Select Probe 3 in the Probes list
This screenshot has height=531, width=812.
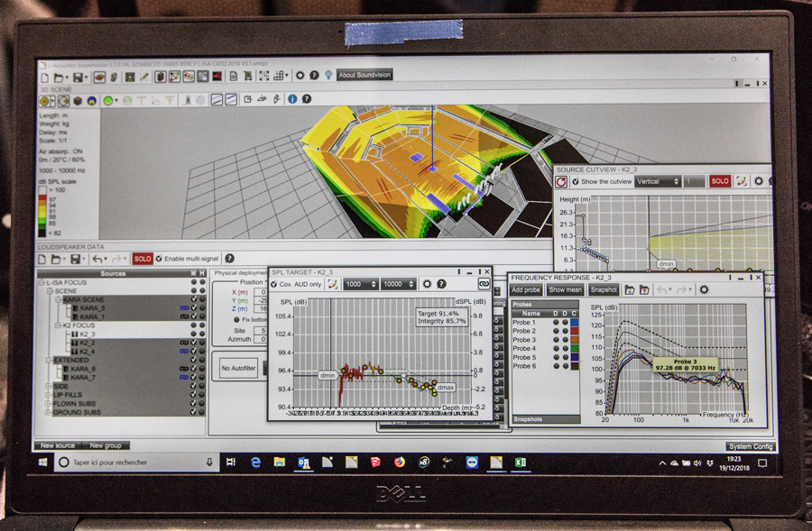[524, 340]
